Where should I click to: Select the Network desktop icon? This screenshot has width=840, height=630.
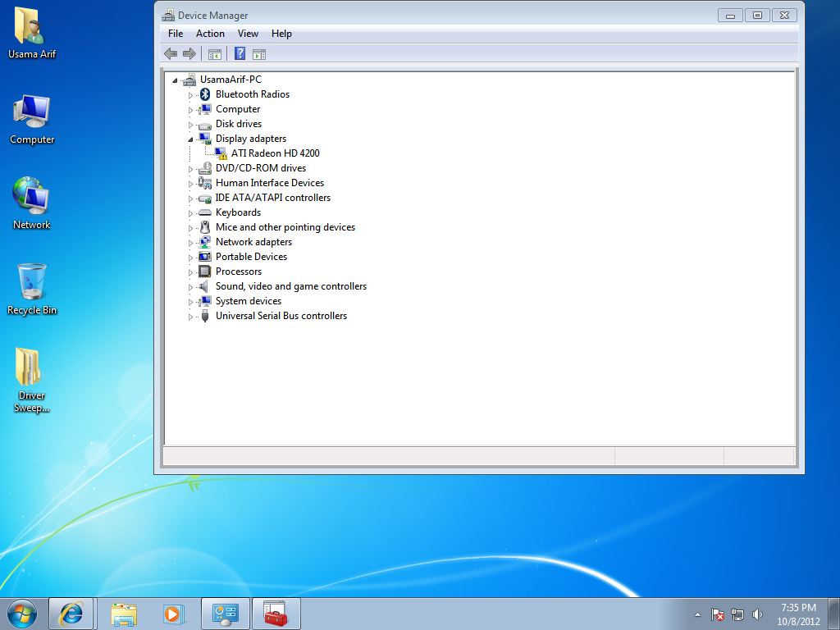[32, 203]
